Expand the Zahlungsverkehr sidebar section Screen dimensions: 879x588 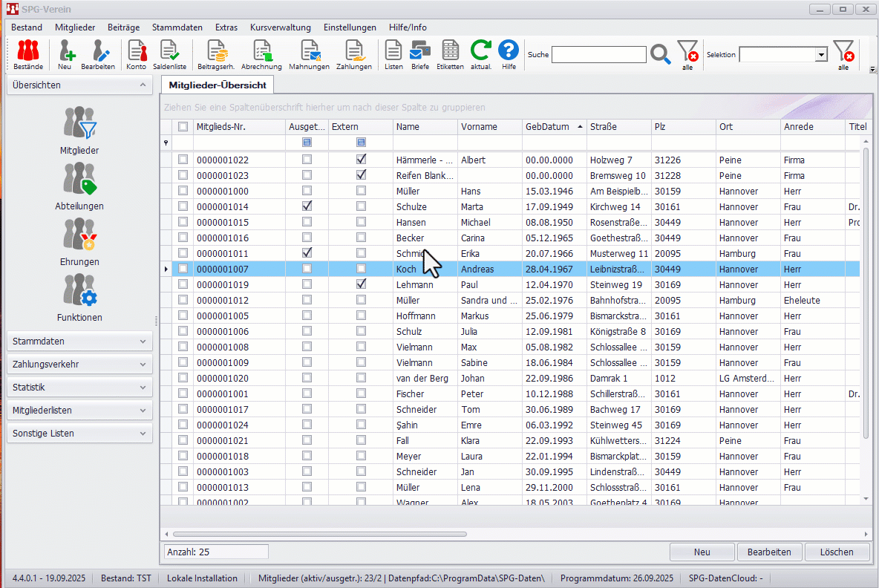coord(79,365)
